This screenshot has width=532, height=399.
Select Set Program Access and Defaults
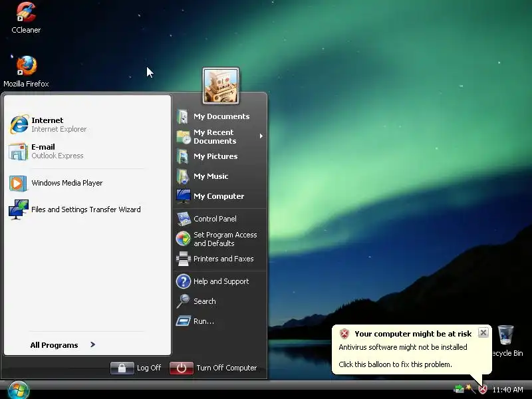[220, 239]
